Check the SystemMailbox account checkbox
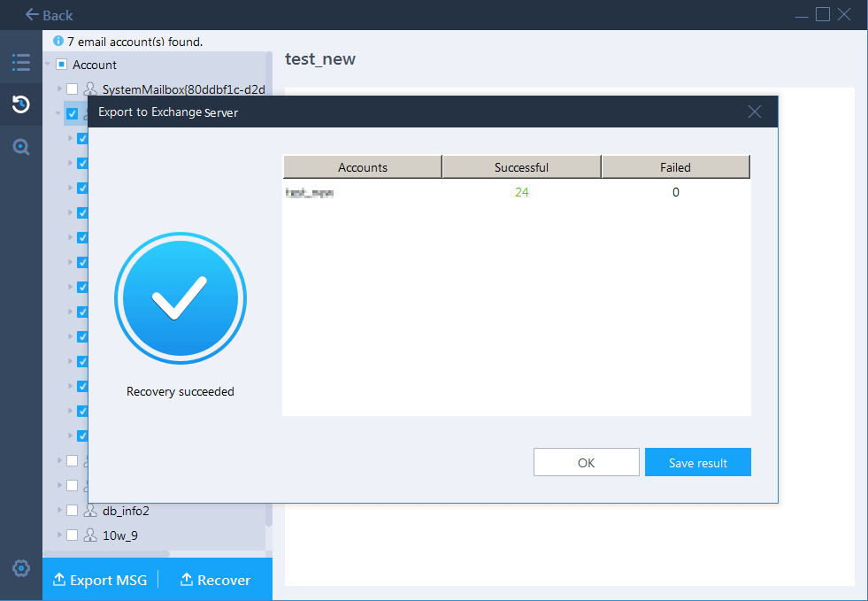Image resolution: width=868 pixels, height=601 pixels. click(x=72, y=89)
